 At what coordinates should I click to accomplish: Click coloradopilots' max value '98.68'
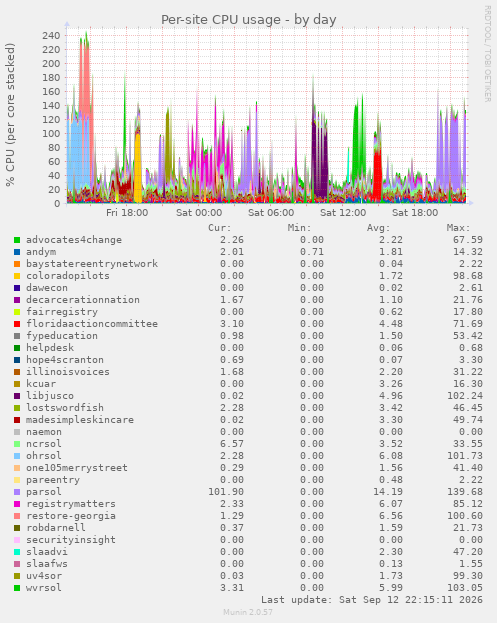[468, 276]
